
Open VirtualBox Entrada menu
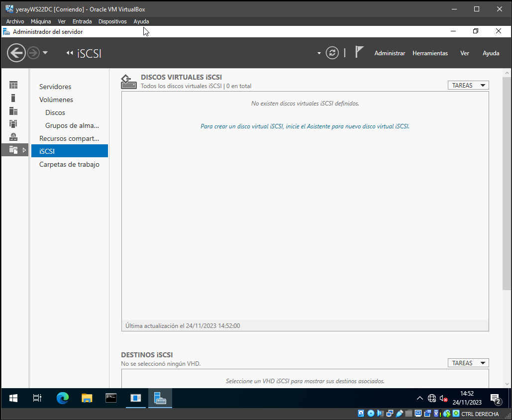(x=82, y=21)
